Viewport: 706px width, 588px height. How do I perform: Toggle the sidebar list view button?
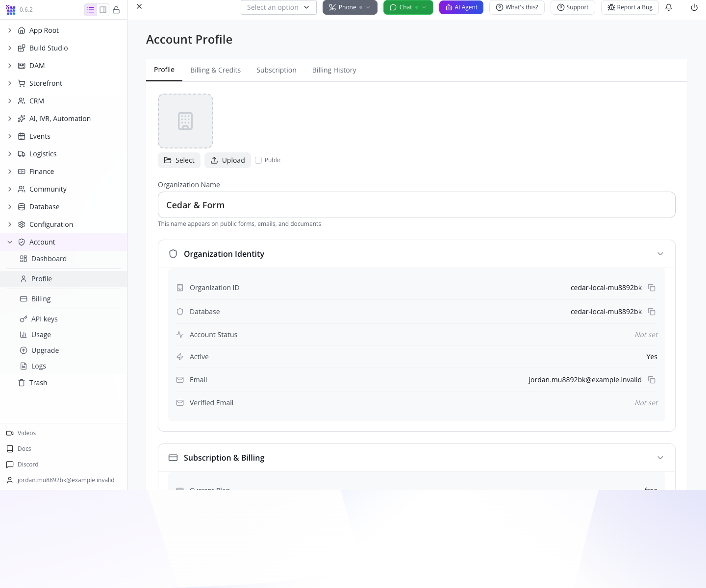(91, 10)
